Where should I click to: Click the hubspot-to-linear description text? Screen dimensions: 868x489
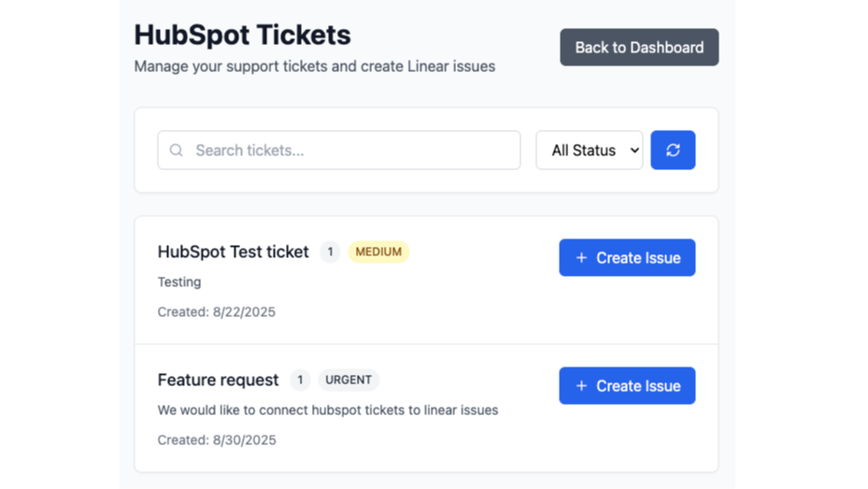pos(327,410)
